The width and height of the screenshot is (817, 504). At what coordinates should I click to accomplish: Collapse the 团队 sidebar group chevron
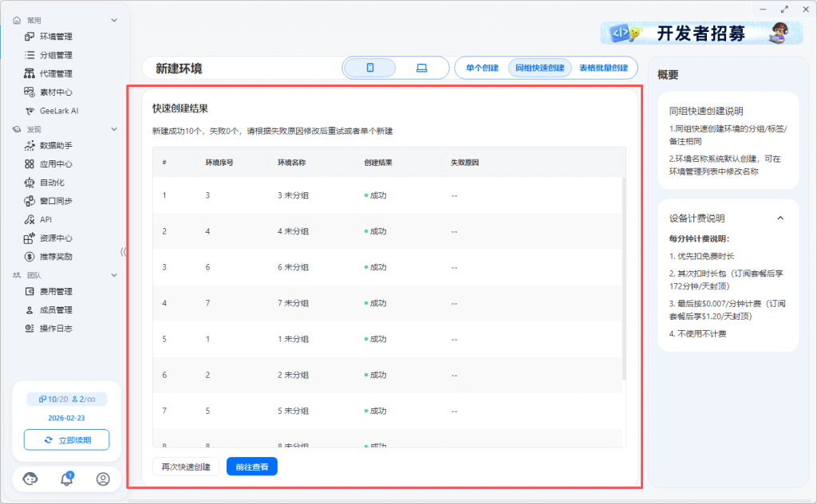coord(114,275)
